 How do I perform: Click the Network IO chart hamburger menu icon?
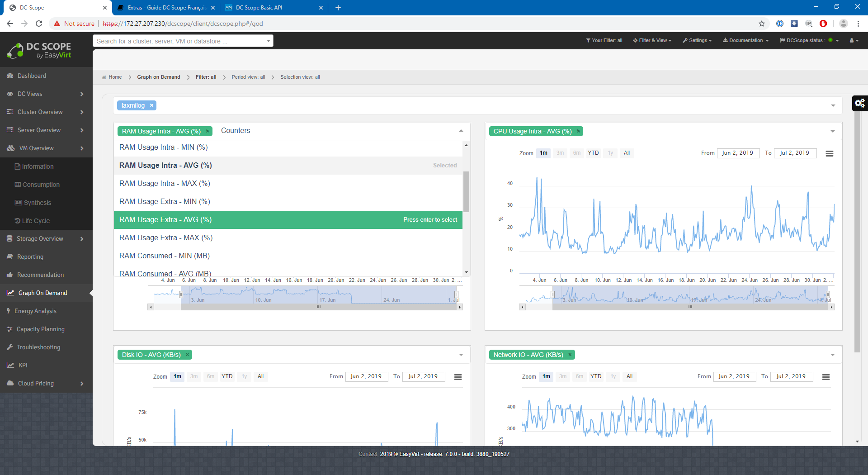826,377
